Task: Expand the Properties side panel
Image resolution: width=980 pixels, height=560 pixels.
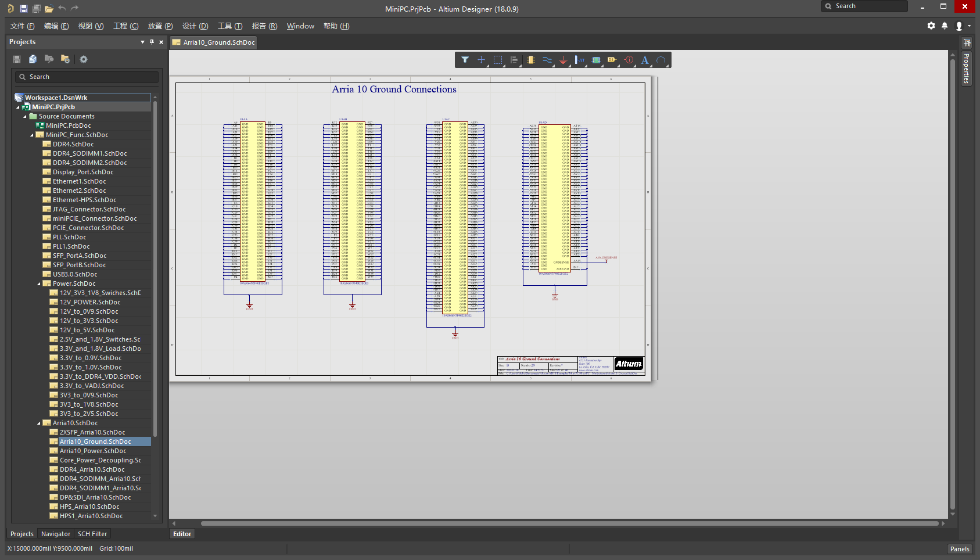Action: click(967, 68)
